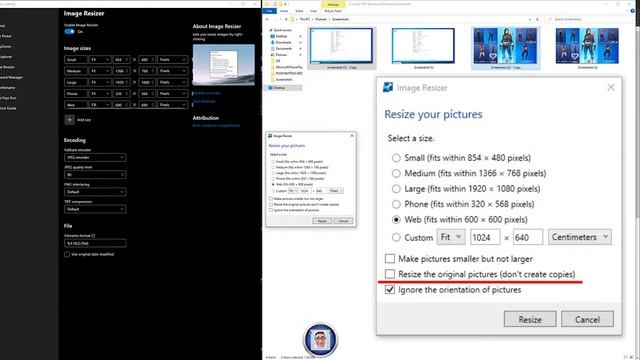Open Downloads in Explorer navigation pane
Image resolution: width=640 pixels, height=360 pixels.
click(x=283, y=42)
